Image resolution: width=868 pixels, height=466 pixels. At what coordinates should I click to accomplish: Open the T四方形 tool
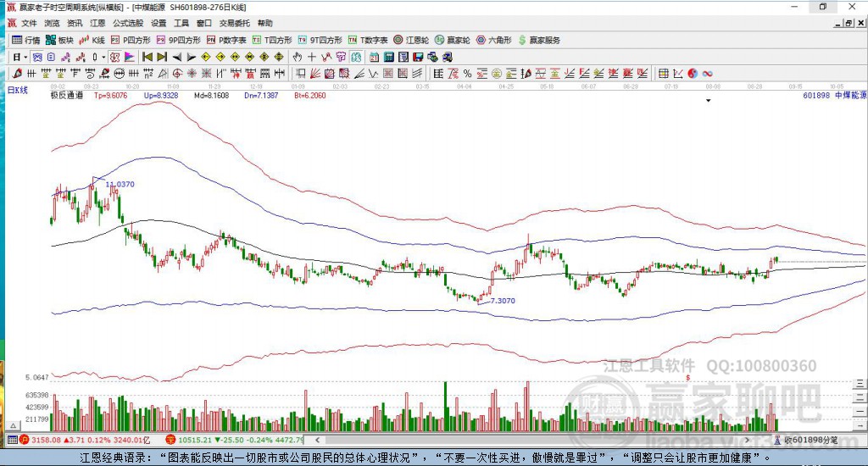(272, 40)
